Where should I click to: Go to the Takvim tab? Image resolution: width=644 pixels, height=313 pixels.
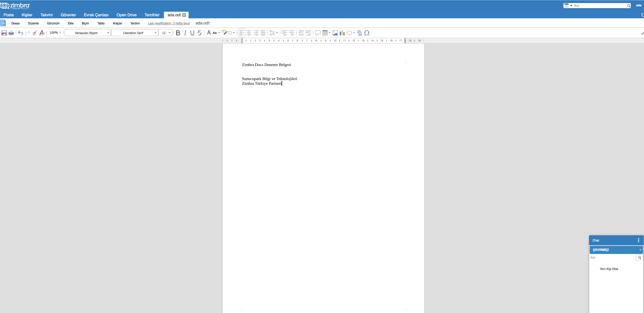[47, 15]
